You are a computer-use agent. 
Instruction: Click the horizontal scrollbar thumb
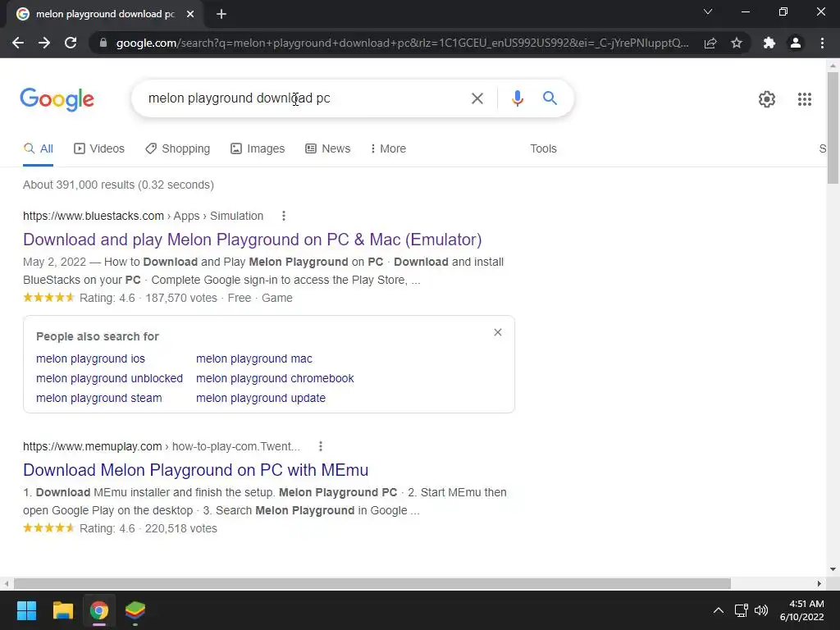click(372, 583)
